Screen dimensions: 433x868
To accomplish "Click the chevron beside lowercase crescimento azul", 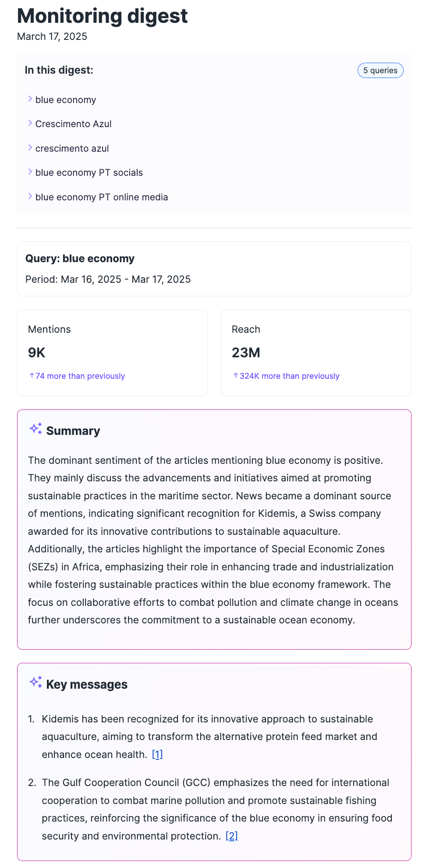I will 30,148.
